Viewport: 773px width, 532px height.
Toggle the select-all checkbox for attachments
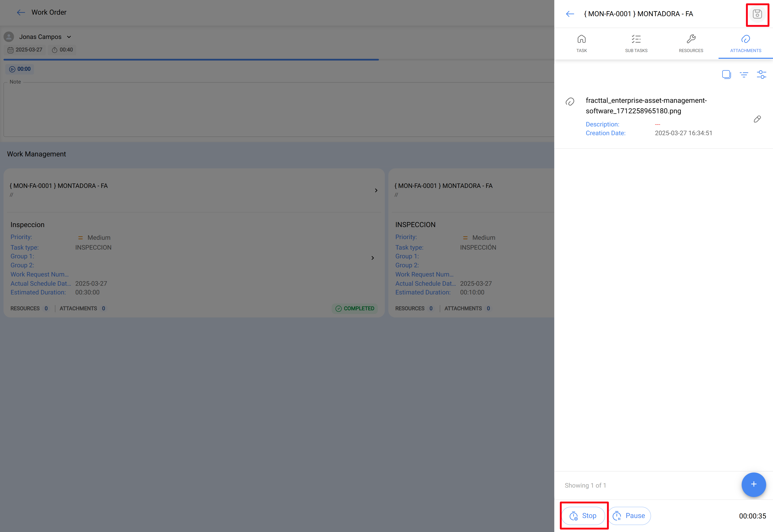tap(726, 74)
